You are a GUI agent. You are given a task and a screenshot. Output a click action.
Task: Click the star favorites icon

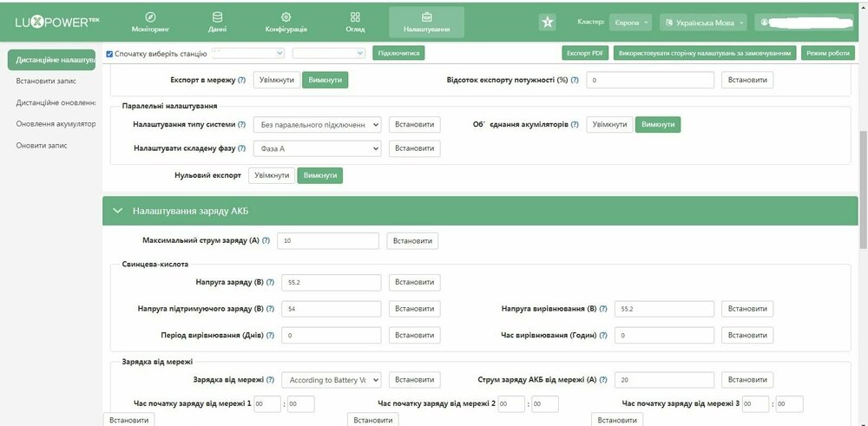547,23
